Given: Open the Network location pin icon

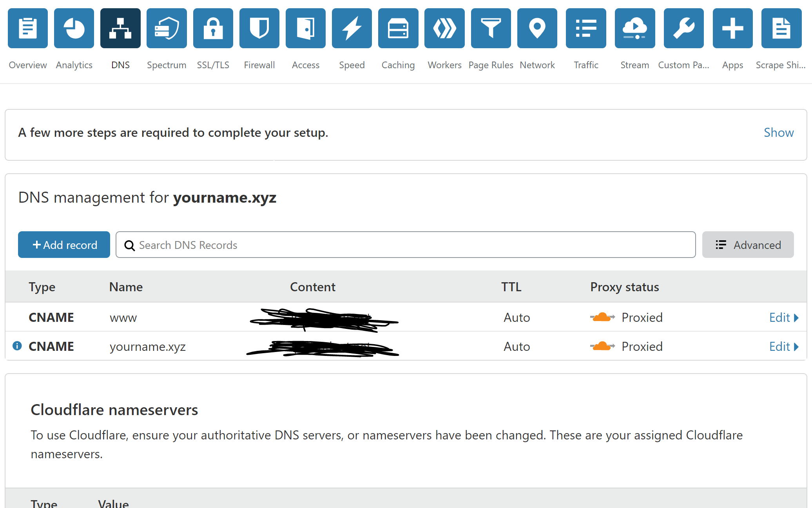Looking at the screenshot, I should tap(537, 28).
